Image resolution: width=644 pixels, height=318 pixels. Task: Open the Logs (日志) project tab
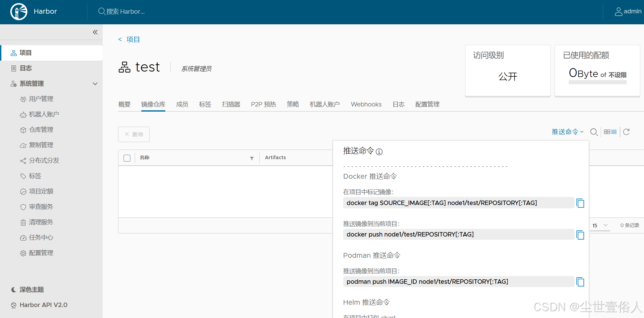pos(399,104)
